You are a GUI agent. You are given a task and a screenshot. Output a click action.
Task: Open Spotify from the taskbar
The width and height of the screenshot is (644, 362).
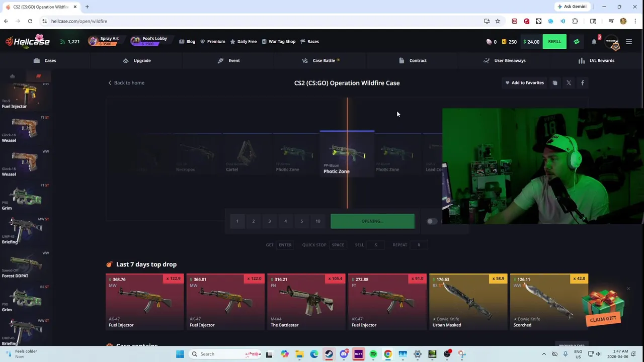(373, 354)
